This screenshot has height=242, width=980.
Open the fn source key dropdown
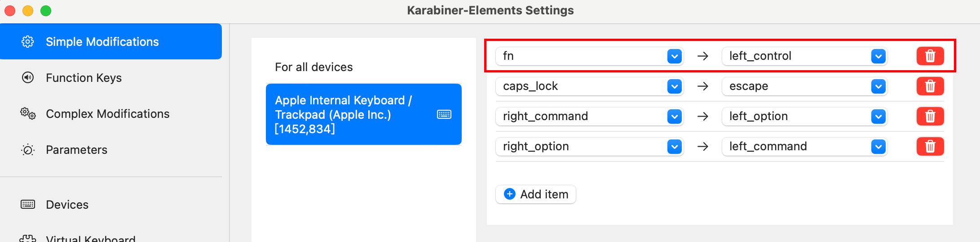tap(674, 56)
